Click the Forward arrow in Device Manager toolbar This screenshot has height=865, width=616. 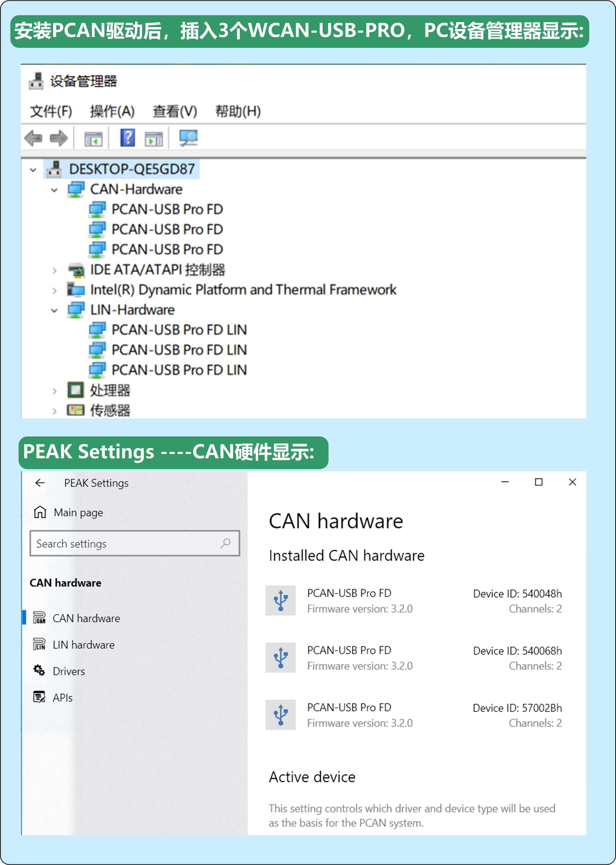coord(59,138)
